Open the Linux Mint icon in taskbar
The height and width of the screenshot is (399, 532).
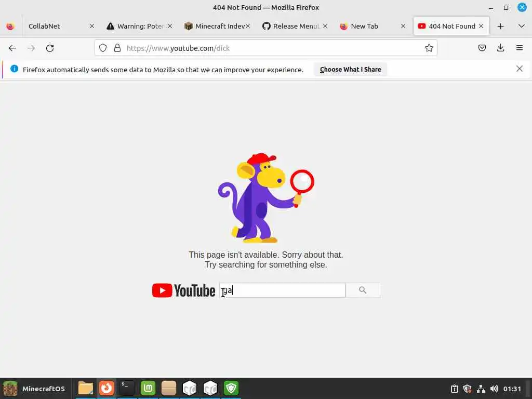tap(148, 388)
